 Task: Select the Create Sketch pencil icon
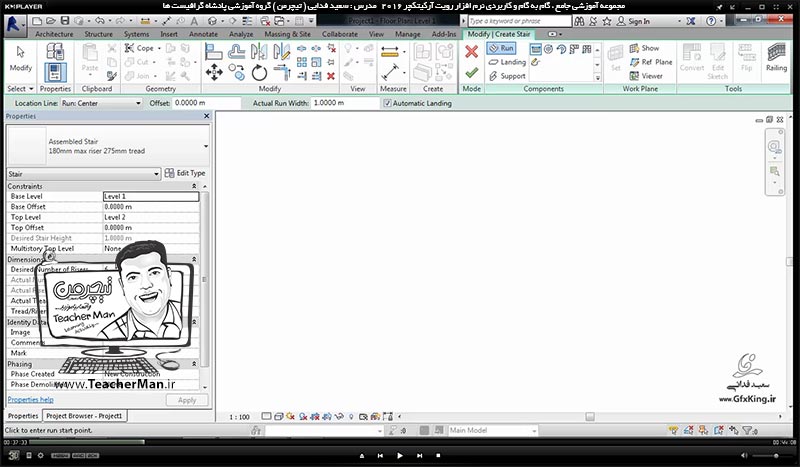click(x=535, y=62)
